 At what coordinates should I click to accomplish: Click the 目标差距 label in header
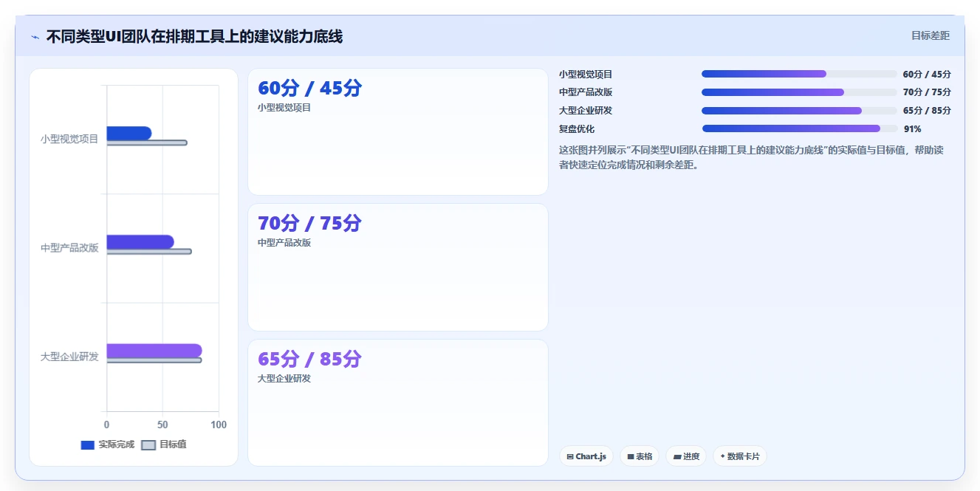(930, 35)
